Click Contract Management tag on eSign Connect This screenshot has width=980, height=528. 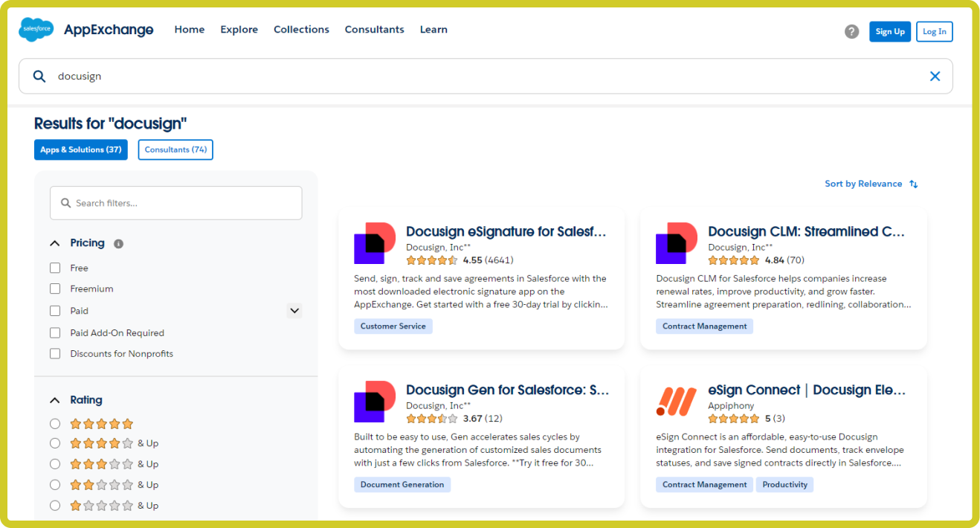pos(705,484)
